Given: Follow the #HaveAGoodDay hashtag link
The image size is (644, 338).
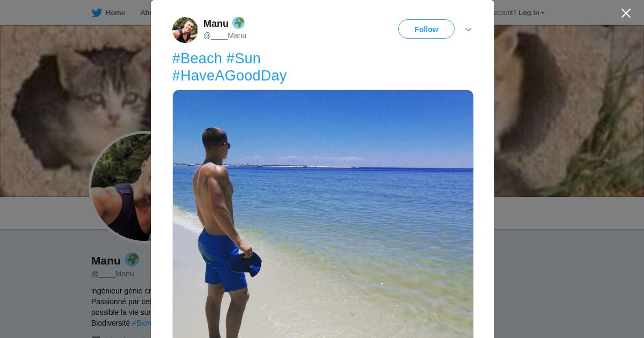Looking at the screenshot, I should coord(229,76).
